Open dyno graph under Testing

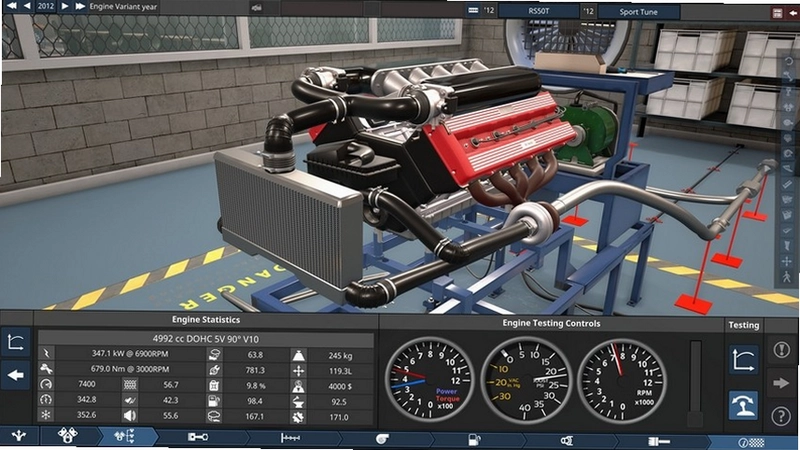tap(743, 360)
